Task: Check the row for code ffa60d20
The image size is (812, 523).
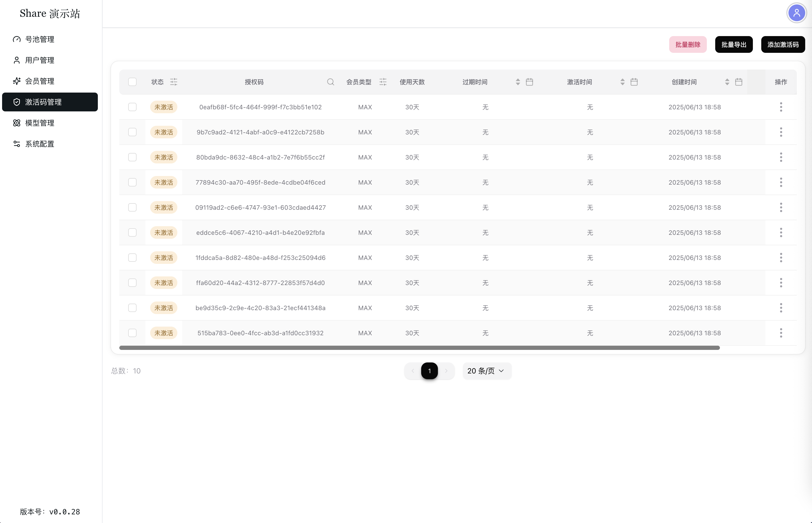Action: (133, 283)
